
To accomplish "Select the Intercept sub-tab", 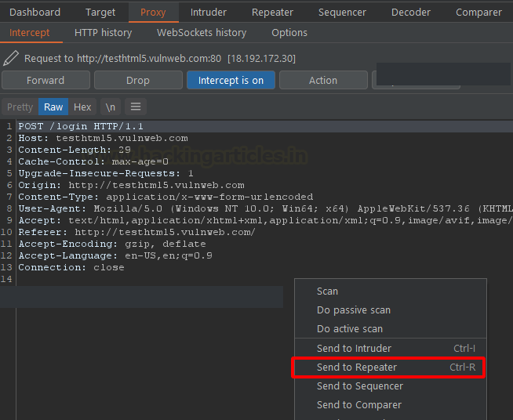I will (x=30, y=33).
